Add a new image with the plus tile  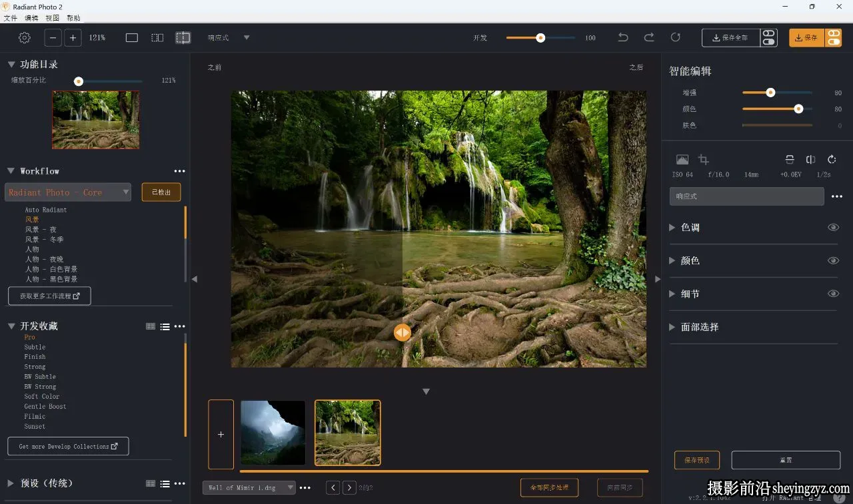click(x=221, y=434)
